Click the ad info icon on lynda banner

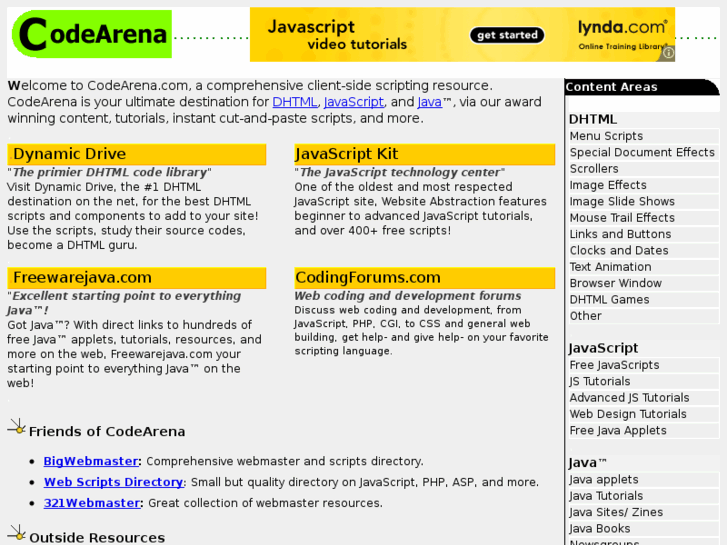point(668,53)
